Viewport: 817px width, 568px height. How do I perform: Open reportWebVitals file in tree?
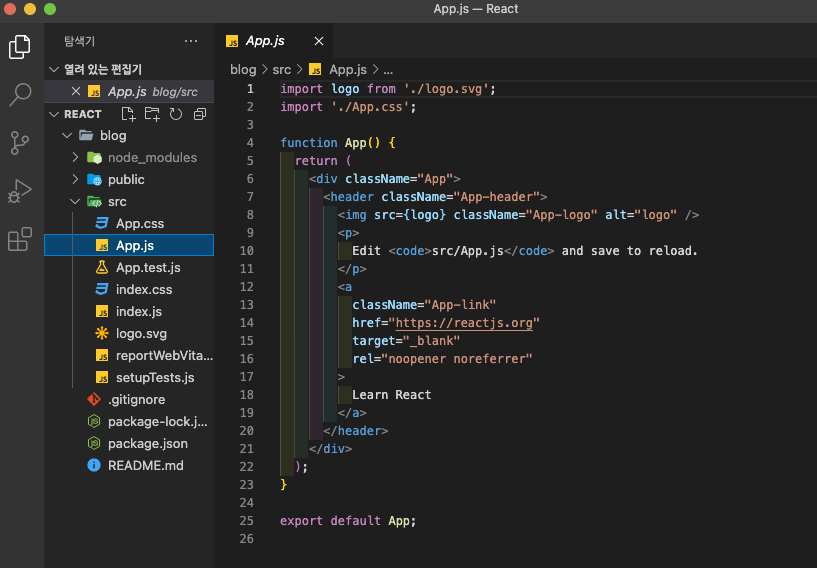(129, 355)
